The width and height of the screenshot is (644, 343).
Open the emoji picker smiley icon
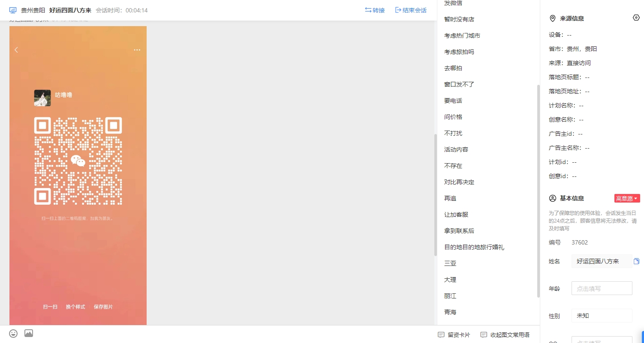click(x=13, y=333)
